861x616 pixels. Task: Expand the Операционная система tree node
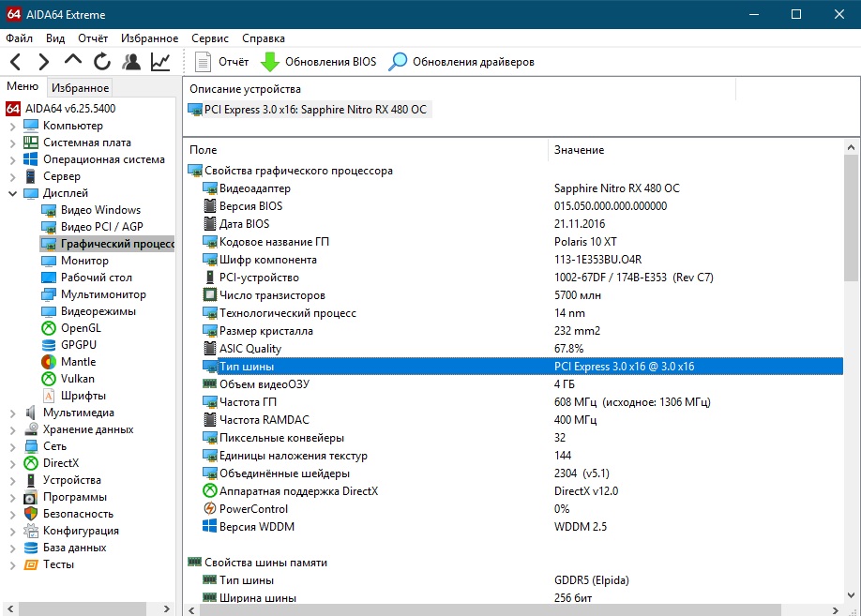pos(12,161)
